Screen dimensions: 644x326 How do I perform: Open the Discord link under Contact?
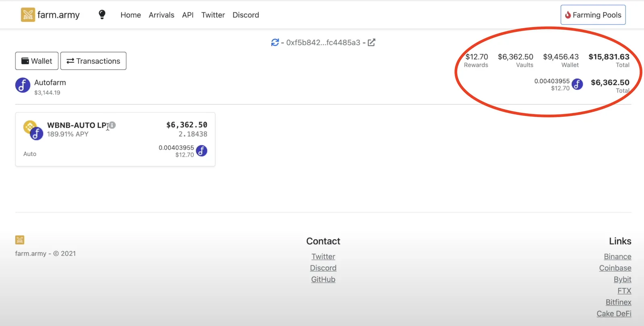[x=323, y=268]
